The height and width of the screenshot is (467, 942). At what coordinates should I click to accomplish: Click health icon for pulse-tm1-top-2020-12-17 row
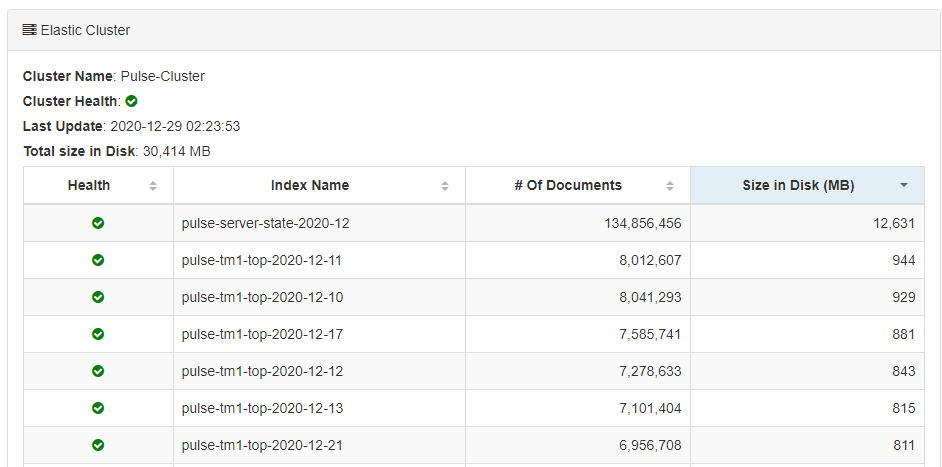coord(98,334)
